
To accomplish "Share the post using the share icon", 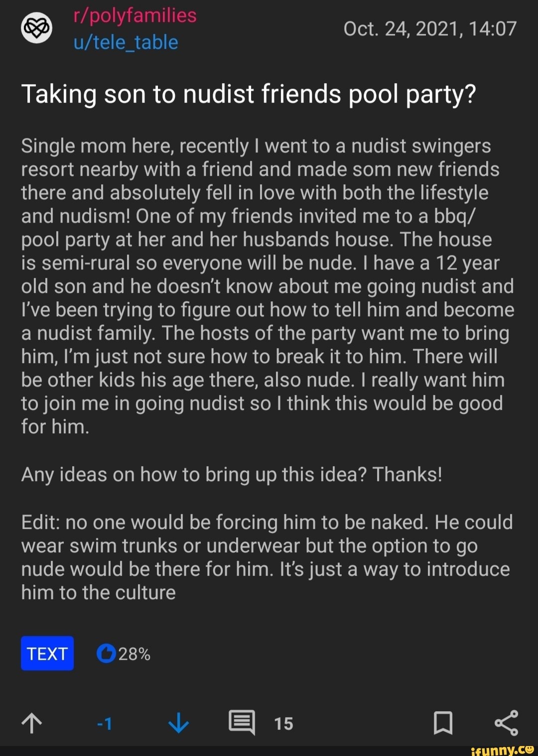I will tap(507, 723).
